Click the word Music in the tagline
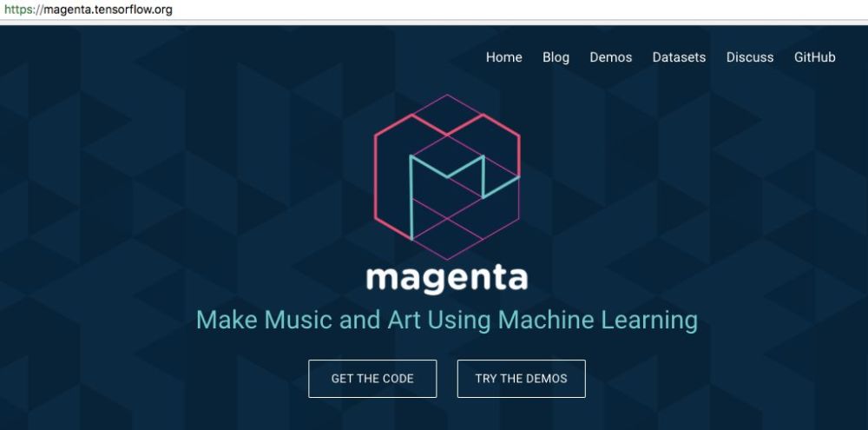The height and width of the screenshot is (430, 868). coord(299,320)
